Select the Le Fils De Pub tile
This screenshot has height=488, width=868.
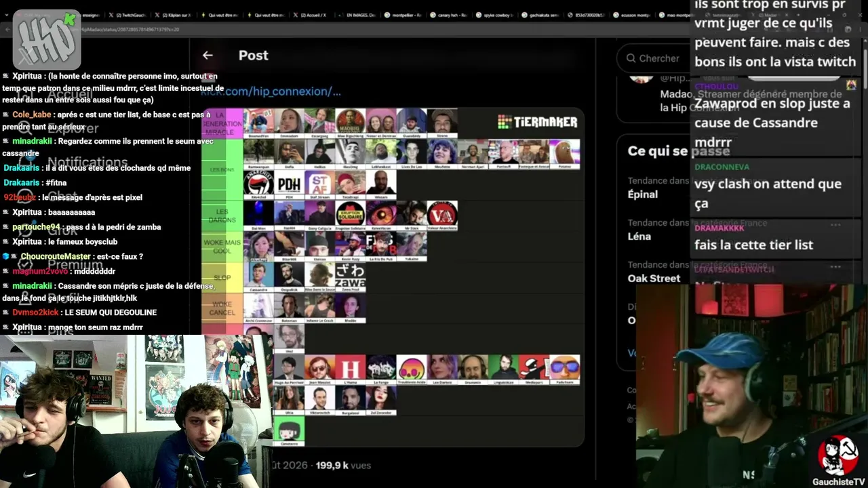coord(380,246)
